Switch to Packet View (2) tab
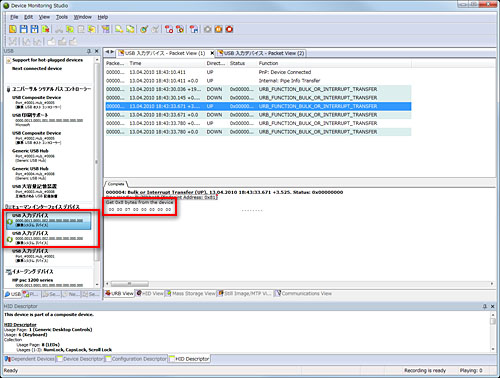The image size is (500, 378). (x=261, y=53)
